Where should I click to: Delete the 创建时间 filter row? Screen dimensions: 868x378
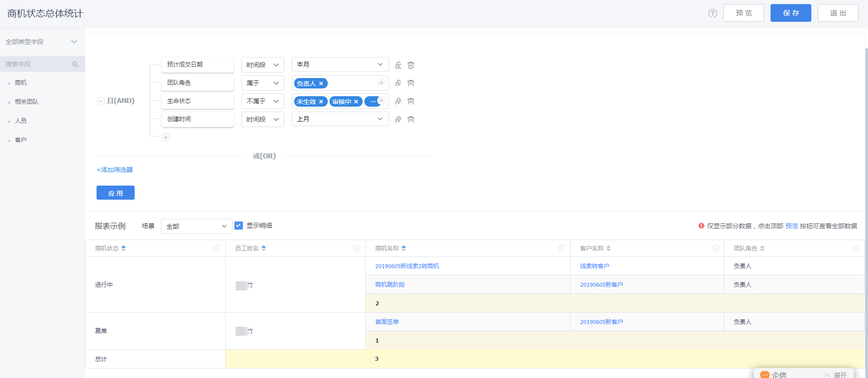[411, 119]
